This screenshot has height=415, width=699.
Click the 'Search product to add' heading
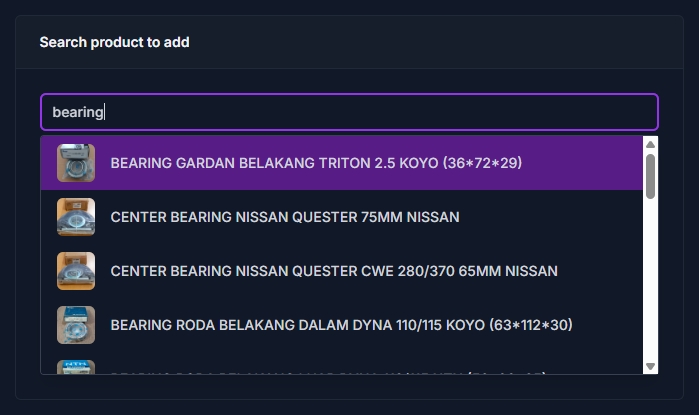(115, 42)
